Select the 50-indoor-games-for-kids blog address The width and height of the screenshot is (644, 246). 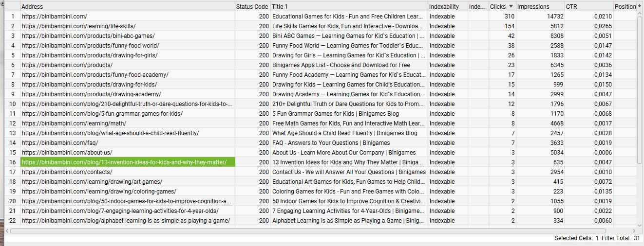[x=127, y=201]
